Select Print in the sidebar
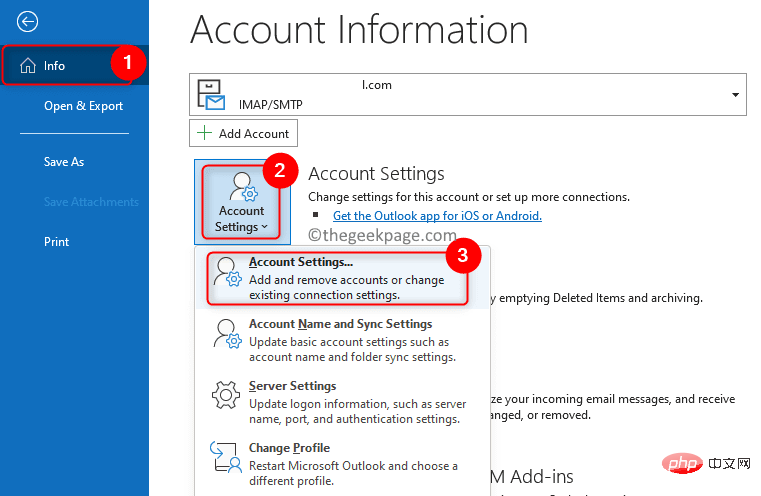The image size is (761, 496). coord(57,242)
